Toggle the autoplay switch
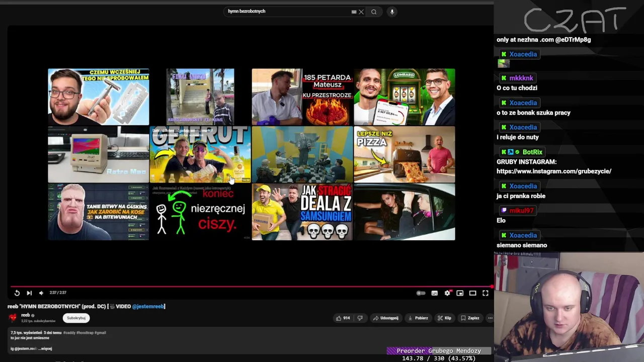 tap(421, 293)
